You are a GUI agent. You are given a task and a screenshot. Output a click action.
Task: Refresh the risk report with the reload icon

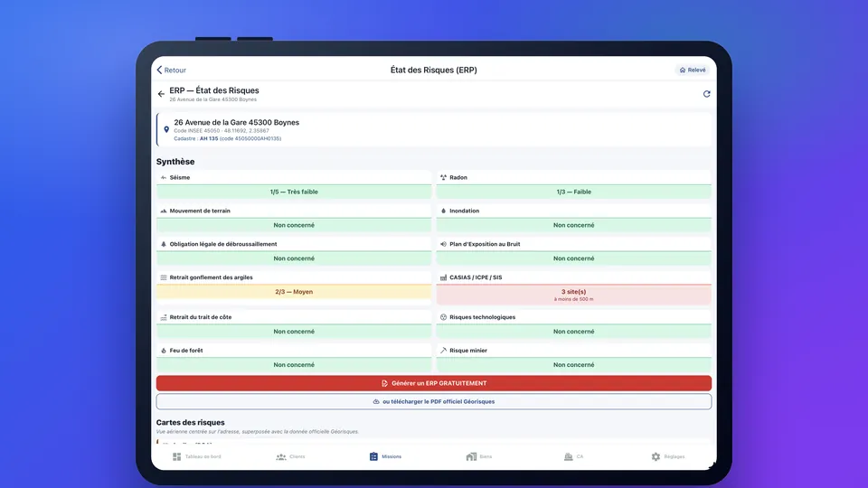(706, 94)
